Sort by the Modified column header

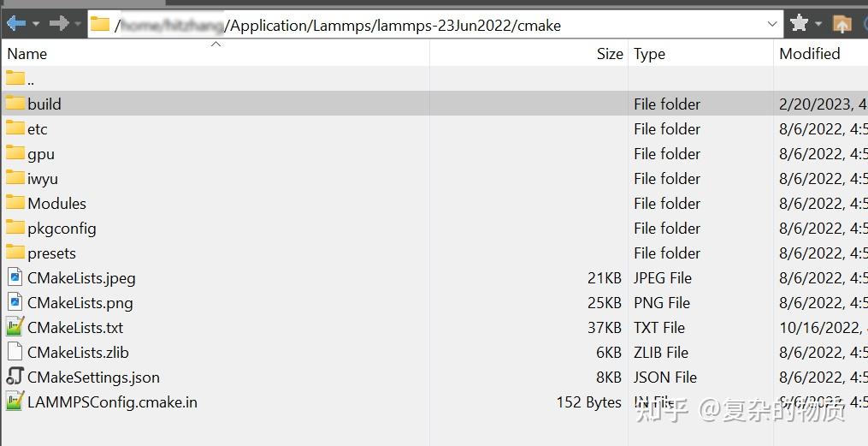pyautogui.click(x=809, y=54)
